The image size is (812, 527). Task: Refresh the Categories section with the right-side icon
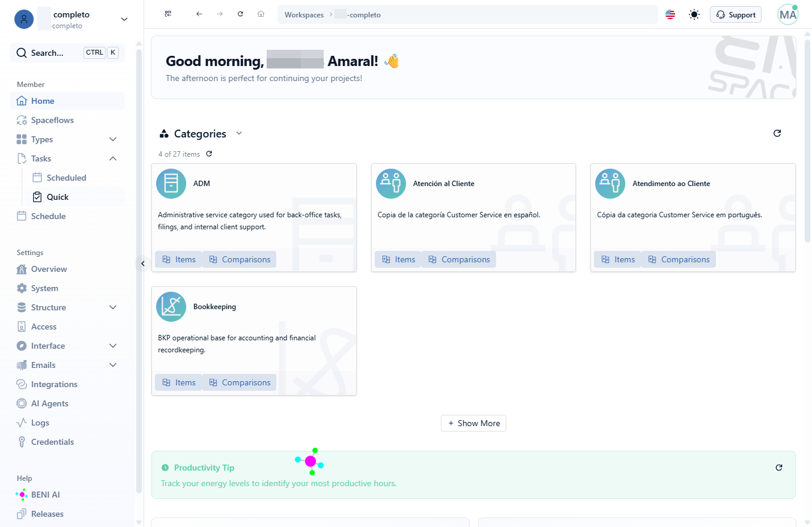click(777, 133)
